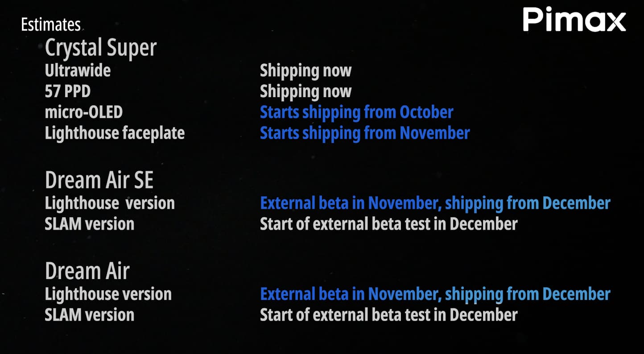Click Dream Air SE SLAM beta test status

click(x=388, y=224)
